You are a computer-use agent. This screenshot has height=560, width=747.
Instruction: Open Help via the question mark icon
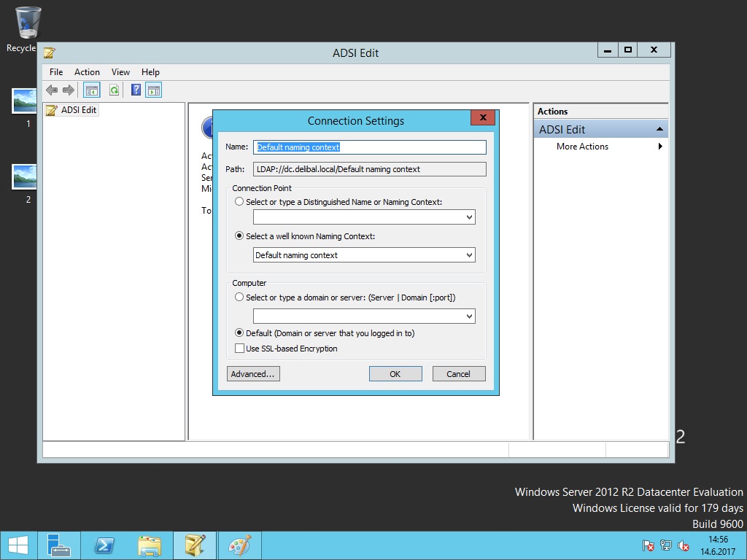pos(136,90)
